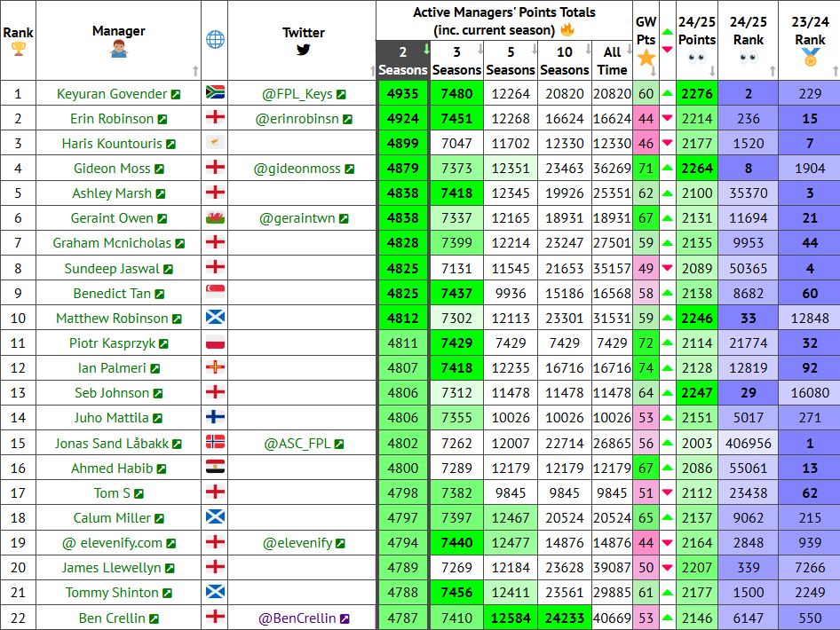Click the South Africa flag for Keyuran Govender
Image resolution: width=840 pixels, height=630 pixels.
click(215, 92)
